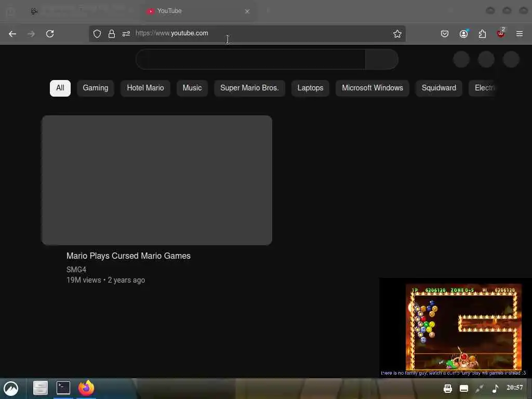The height and width of the screenshot is (399, 532).
Task: Select the Squidward filter chip
Action: [438, 88]
